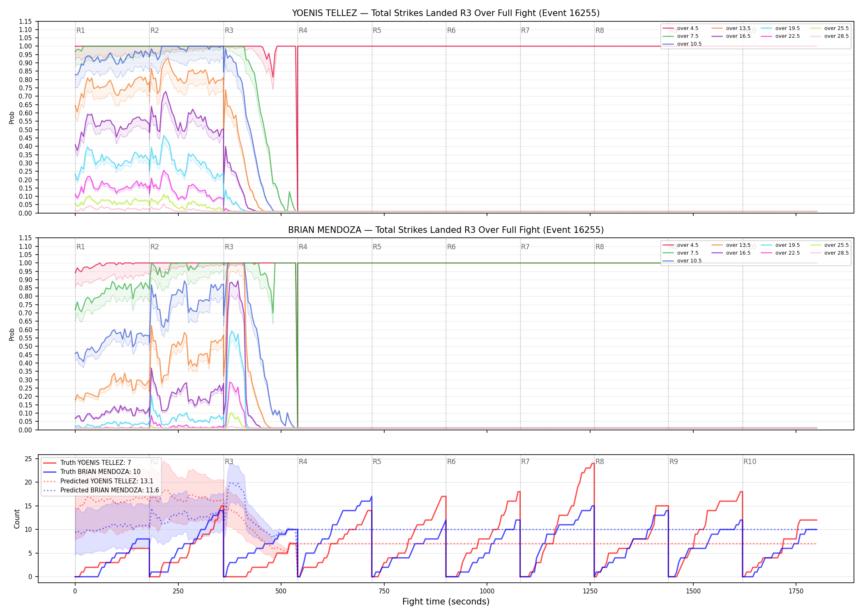
Task: Click the R8 round marker in Tellez chart
Action: tap(600, 30)
